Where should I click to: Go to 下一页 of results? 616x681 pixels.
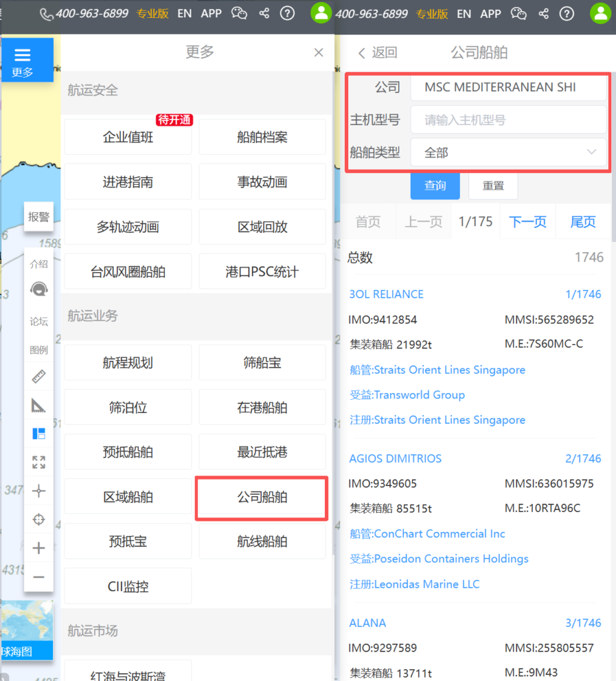(528, 221)
